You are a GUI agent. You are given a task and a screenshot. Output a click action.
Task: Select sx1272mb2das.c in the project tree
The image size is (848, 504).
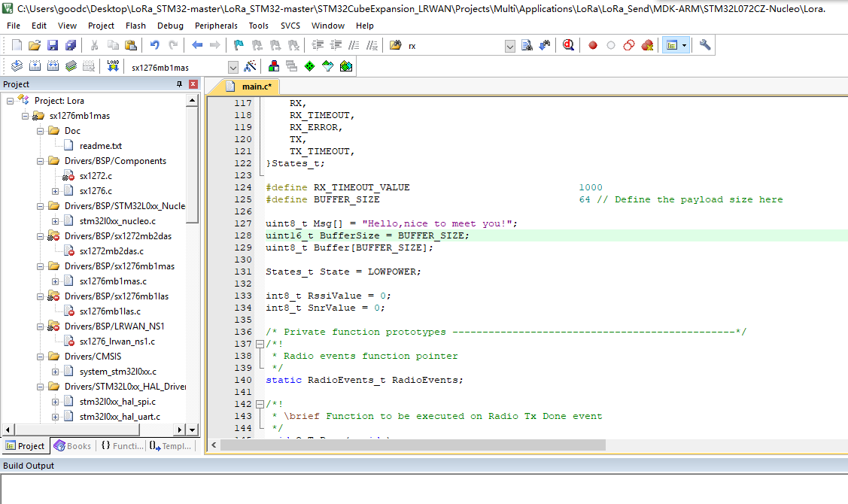tap(111, 251)
